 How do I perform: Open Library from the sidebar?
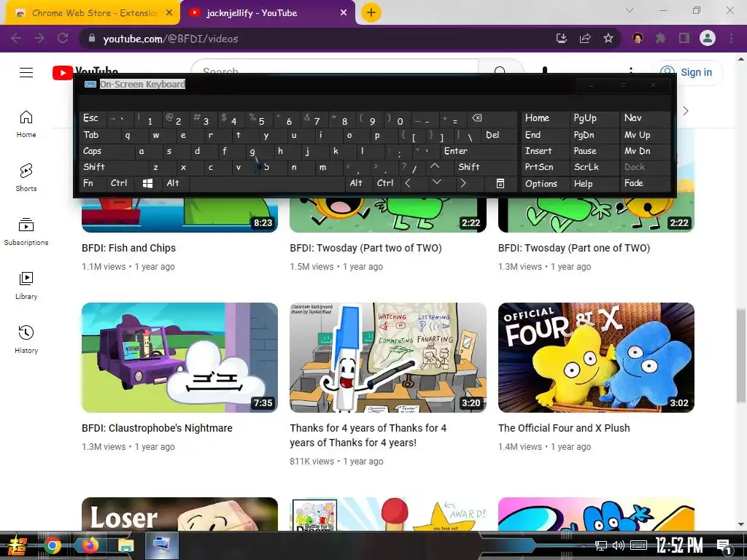tap(26, 286)
